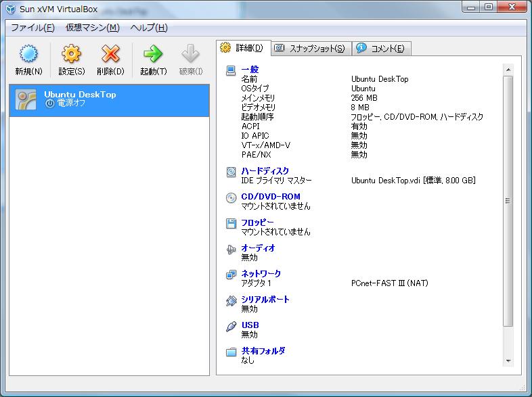The height and width of the screenshot is (397, 532).
Task: Click the ACPI label
Action: [x=250, y=126]
